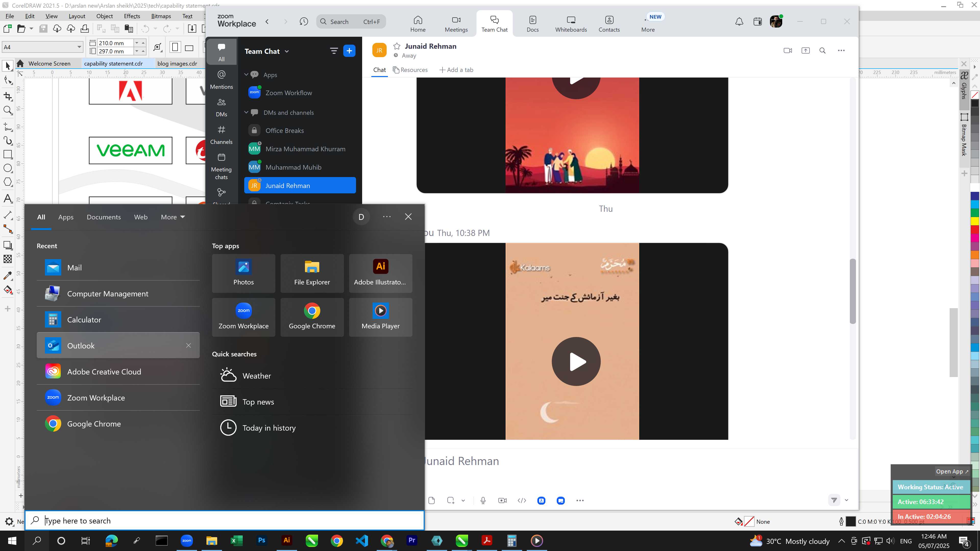The height and width of the screenshot is (551, 980).
Task: Click the Weather quick search
Action: coord(312,376)
